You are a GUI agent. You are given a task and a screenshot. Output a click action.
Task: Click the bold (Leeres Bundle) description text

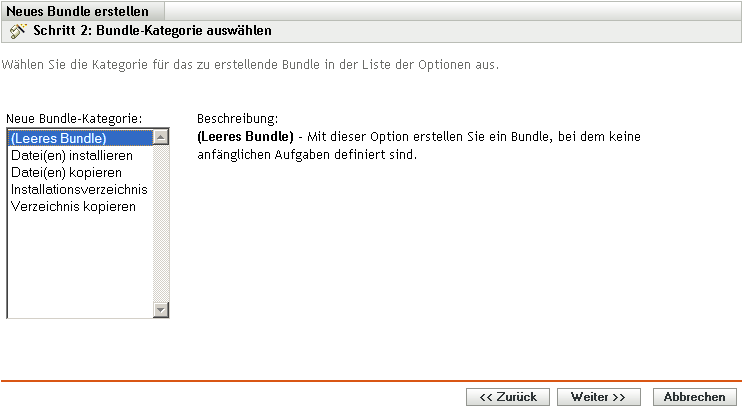coord(245,136)
